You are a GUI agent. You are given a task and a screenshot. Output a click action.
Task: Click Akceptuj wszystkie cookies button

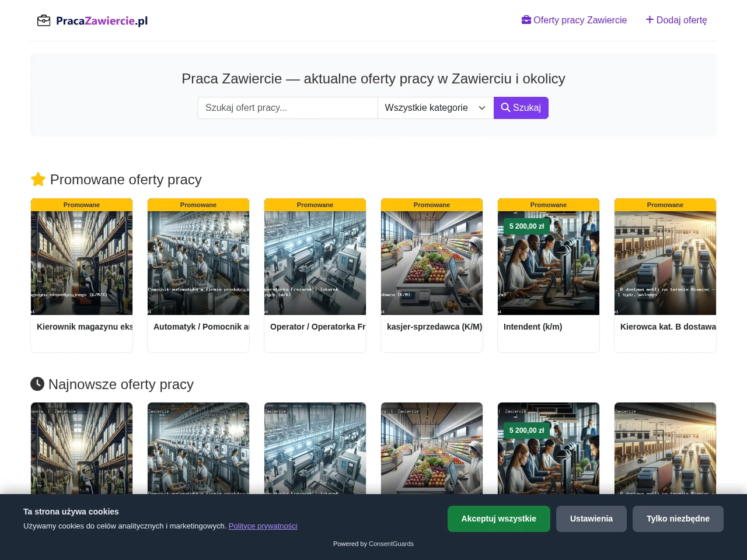pos(499,519)
